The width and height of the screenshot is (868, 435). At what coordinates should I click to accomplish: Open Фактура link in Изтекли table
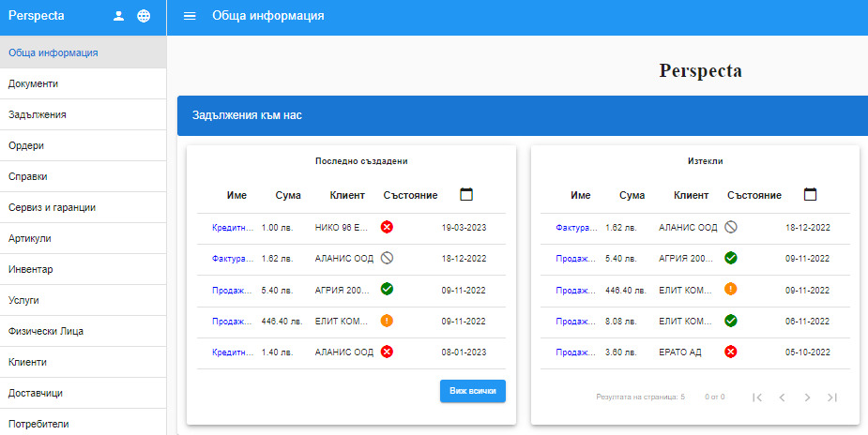coord(577,228)
